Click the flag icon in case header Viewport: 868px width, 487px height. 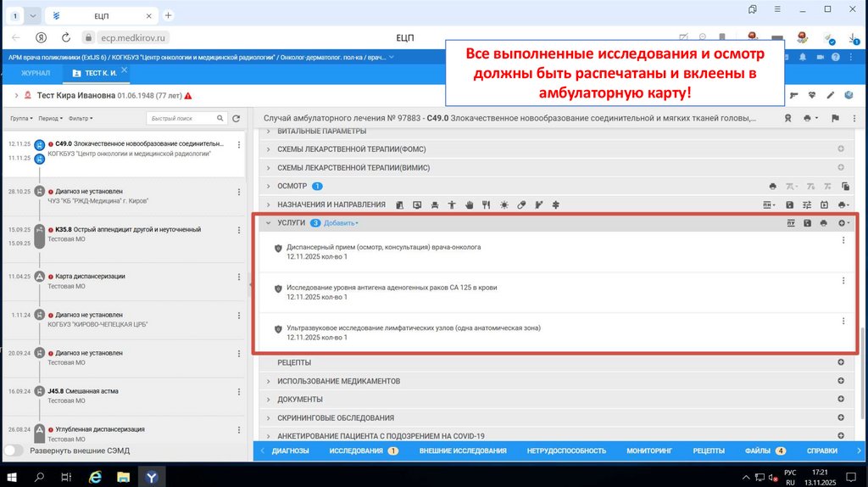point(835,118)
